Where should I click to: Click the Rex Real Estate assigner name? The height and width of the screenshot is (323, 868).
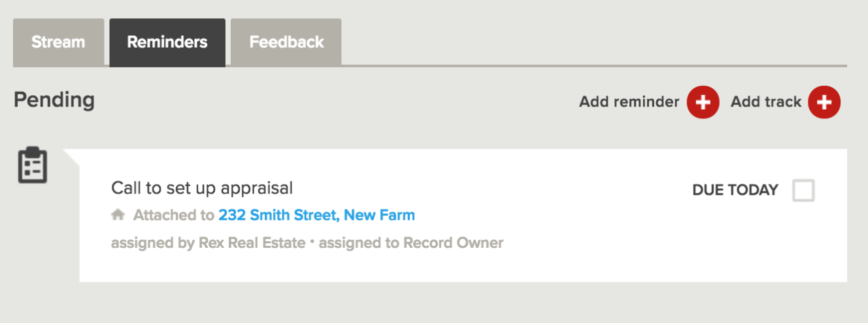coord(252,243)
